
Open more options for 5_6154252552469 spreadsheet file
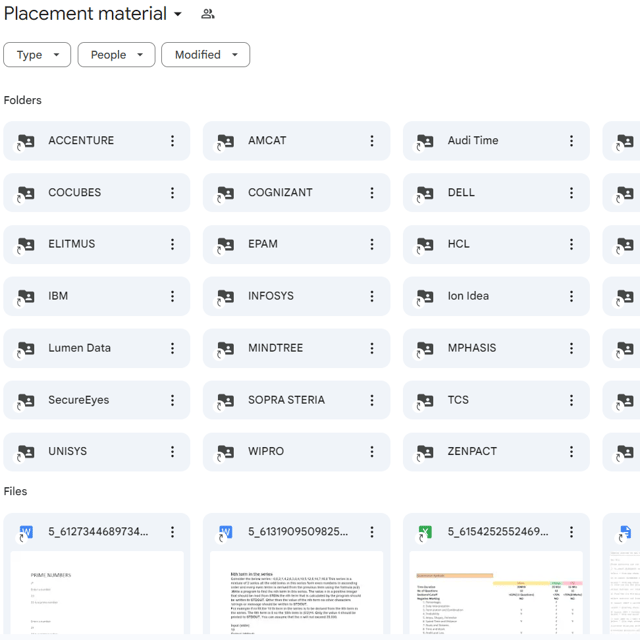(x=572, y=532)
